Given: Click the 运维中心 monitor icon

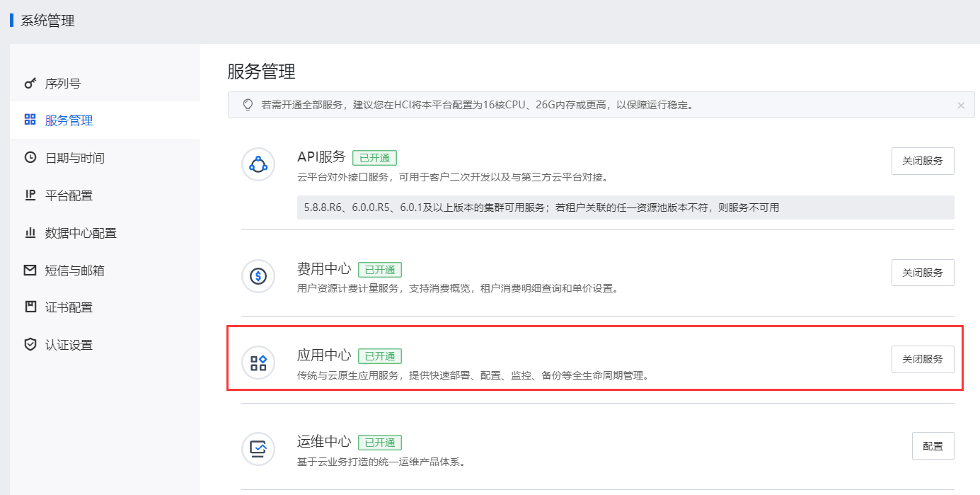Looking at the screenshot, I should pos(258,449).
